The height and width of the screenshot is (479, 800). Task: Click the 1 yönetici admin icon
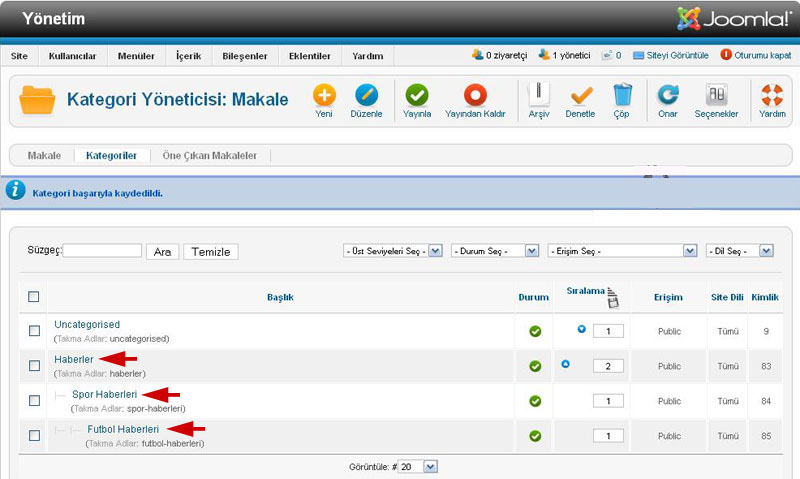coord(544,54)
